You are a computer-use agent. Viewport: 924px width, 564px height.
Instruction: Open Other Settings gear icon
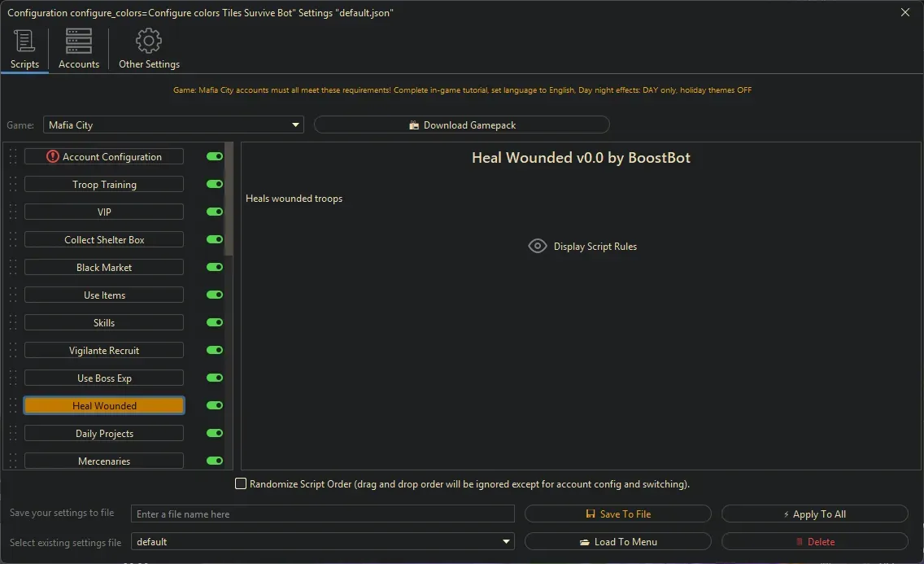click(x=149, y=41)
